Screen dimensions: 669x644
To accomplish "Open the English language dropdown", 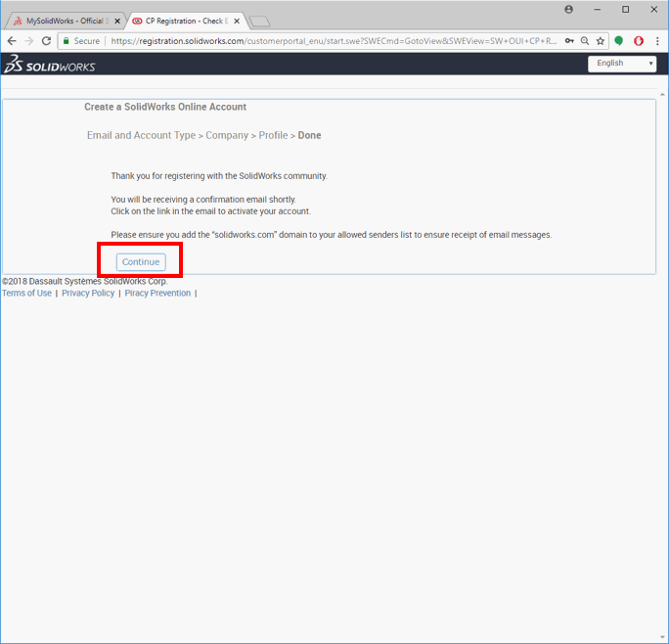I will click(622, 64).
